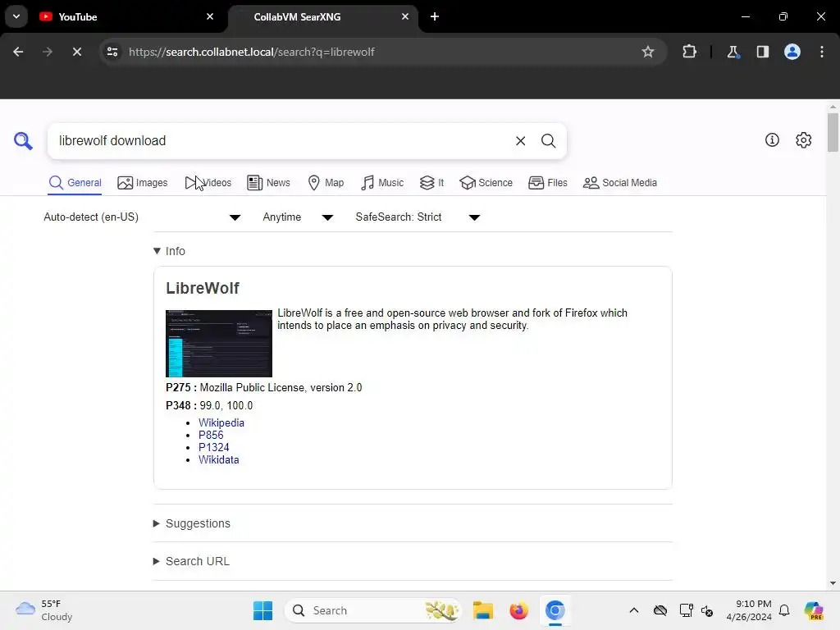Open the weather widget showing 55°F
Screen dimensions: 840x630
[x=44, y=610]
